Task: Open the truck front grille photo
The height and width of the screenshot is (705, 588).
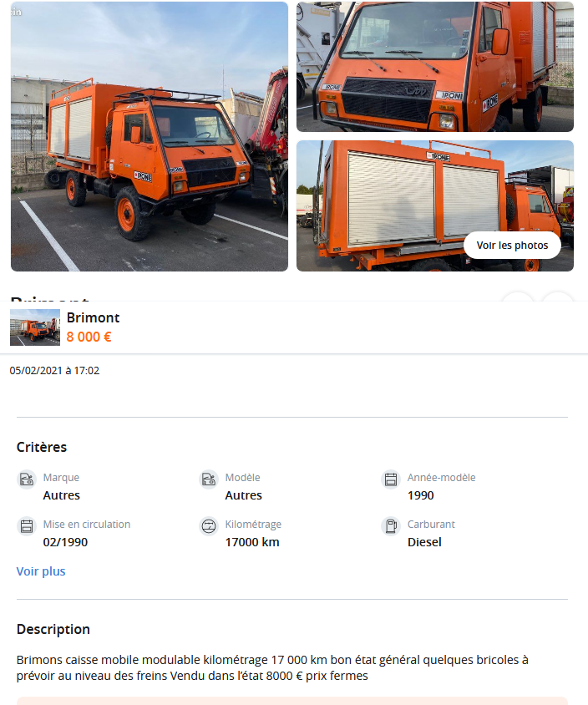Action: (434, 67)
